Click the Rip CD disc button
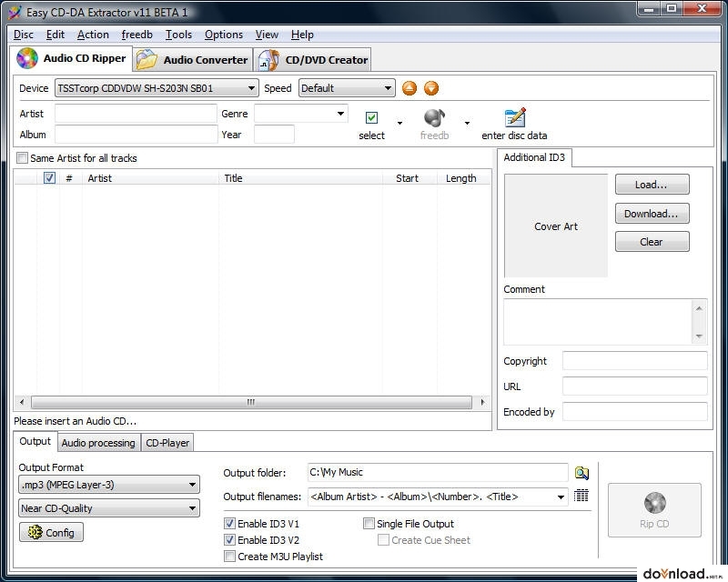728x582 pixels. [654, 509]
